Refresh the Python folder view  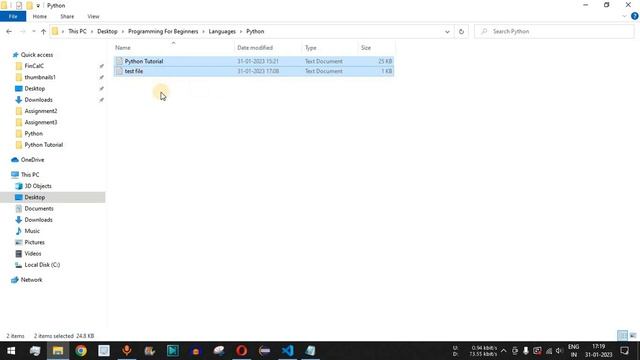pos(461,31)
